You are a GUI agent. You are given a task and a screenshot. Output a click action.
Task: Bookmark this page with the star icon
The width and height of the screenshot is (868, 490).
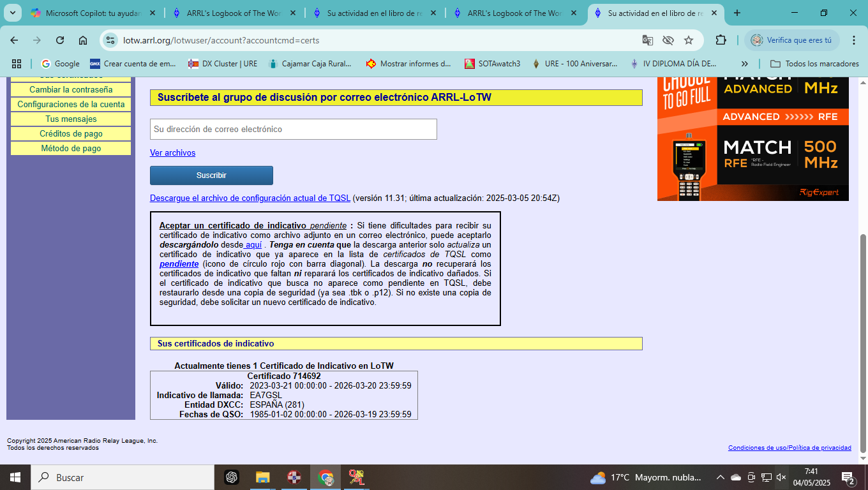(689, 40)
